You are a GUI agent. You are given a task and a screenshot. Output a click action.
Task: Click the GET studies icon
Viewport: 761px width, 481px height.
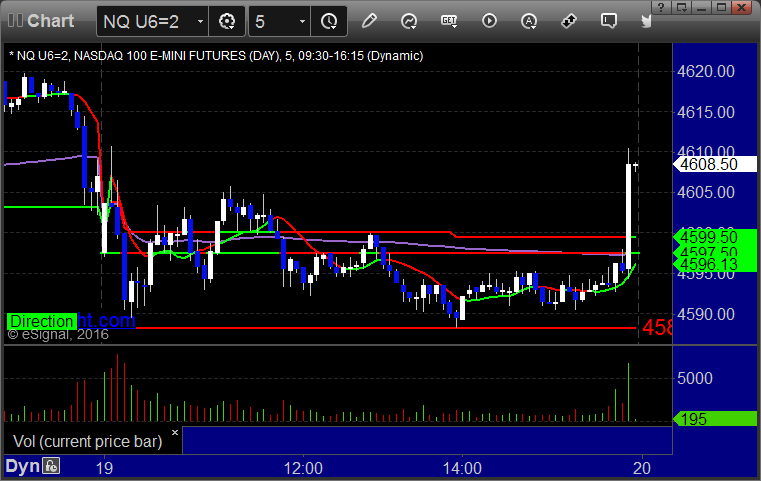click(x=449, y=21)
